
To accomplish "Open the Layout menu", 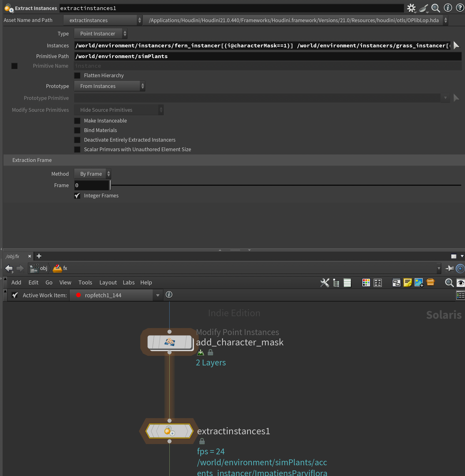I will coord(108,282).
